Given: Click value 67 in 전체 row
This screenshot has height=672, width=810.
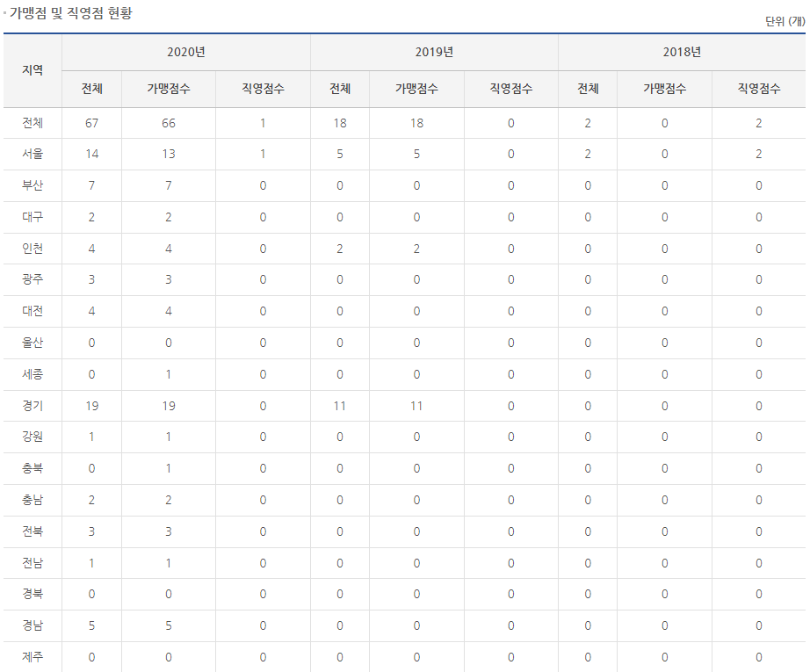Looking at the screenshot, I should tap(92, 123).
